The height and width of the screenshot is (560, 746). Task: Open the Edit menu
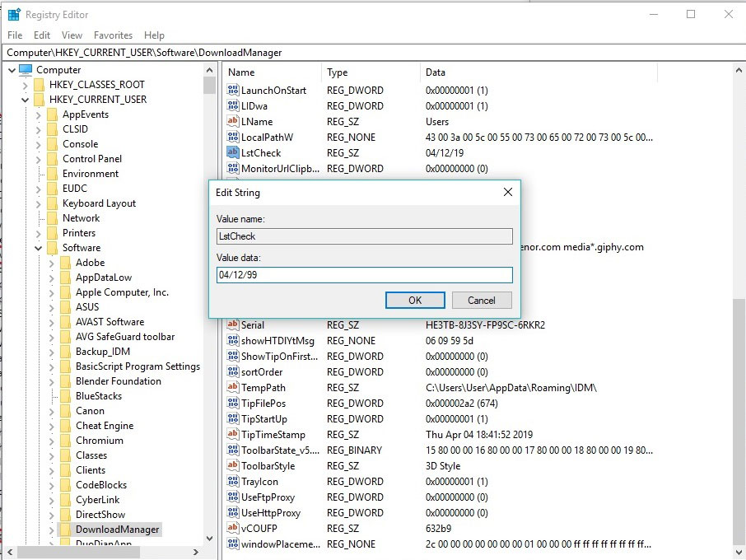42,35
